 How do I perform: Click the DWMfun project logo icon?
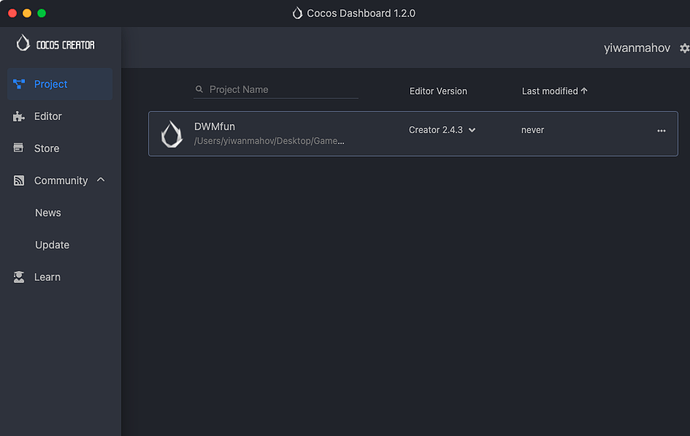pyautogui.click(x=172, y=134)
